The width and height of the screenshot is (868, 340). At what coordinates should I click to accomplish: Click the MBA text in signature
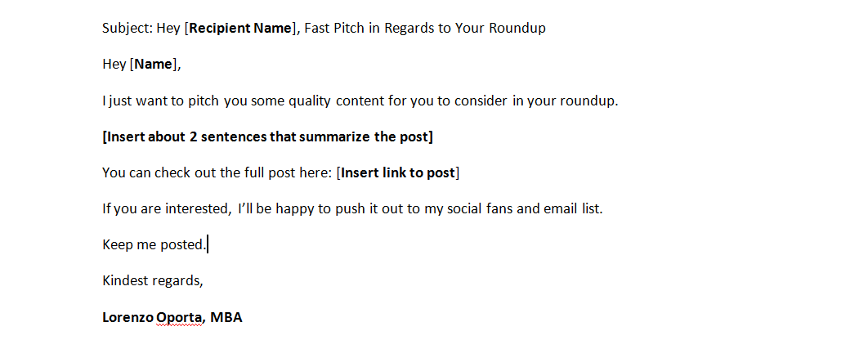coord(226,318)
